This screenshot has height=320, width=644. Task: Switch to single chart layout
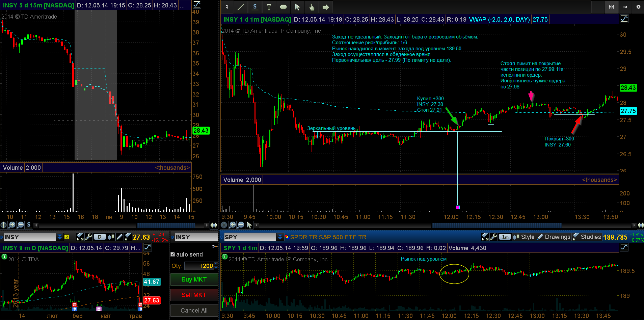[x=598, y=7]
